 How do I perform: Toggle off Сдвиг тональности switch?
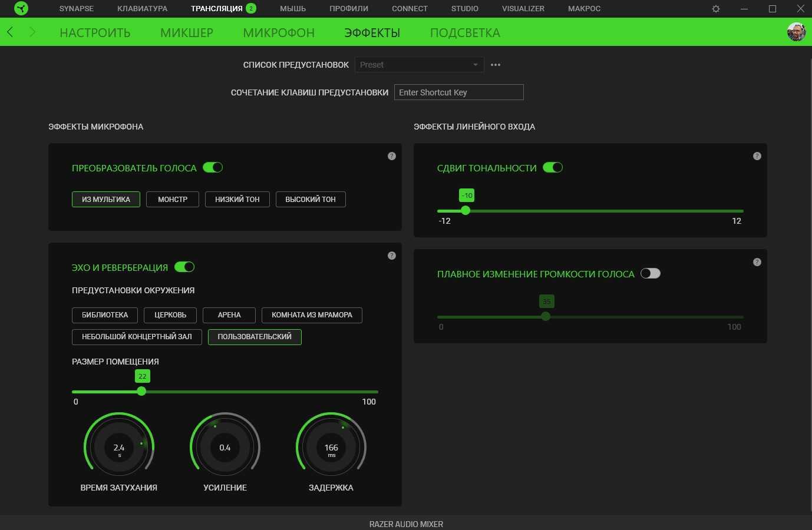553,168
